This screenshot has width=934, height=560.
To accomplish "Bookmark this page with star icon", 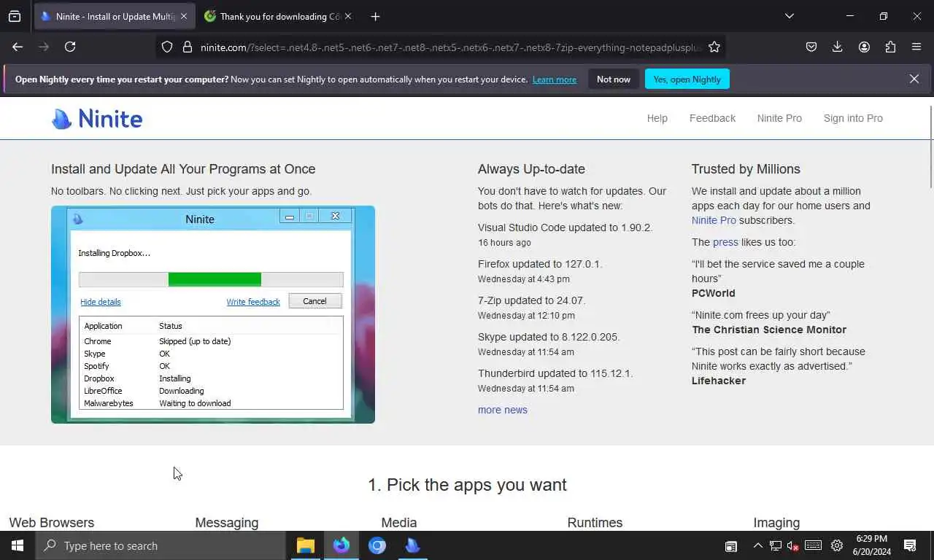I will tap(714, 47).
